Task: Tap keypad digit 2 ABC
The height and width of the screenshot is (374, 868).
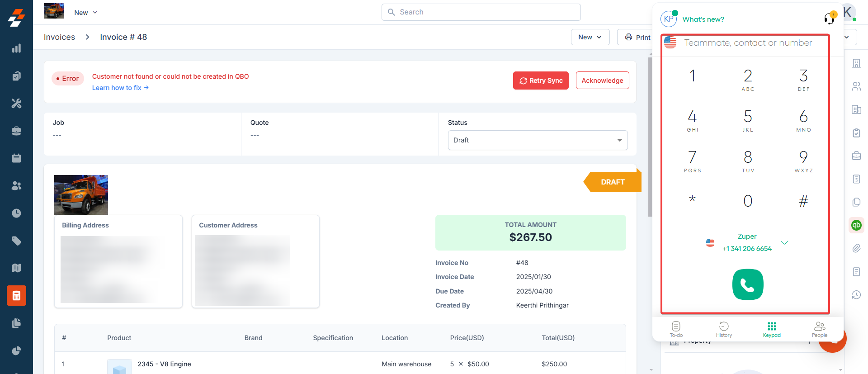Action: [748, 79]
